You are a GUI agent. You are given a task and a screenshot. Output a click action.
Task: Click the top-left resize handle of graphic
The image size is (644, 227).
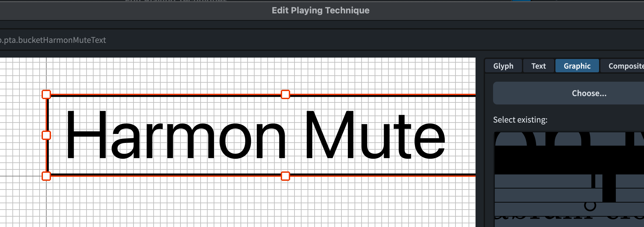[x=46, y=94]
